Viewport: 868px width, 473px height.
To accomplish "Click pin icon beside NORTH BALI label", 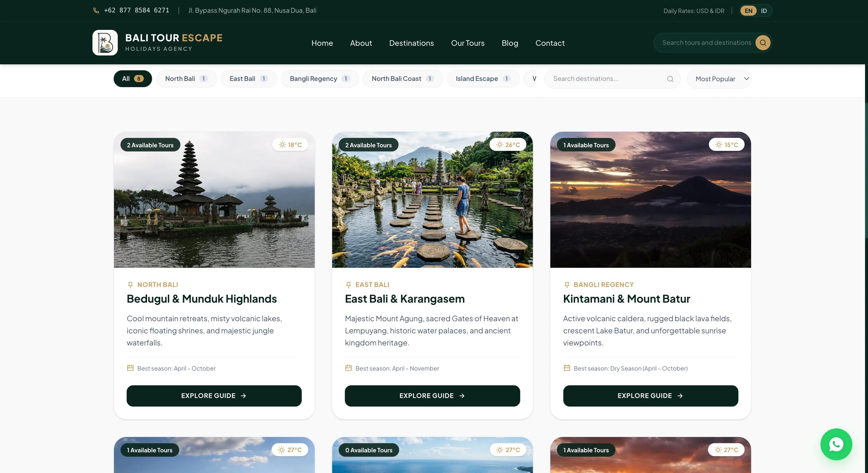I will click(x=130, y=285).
